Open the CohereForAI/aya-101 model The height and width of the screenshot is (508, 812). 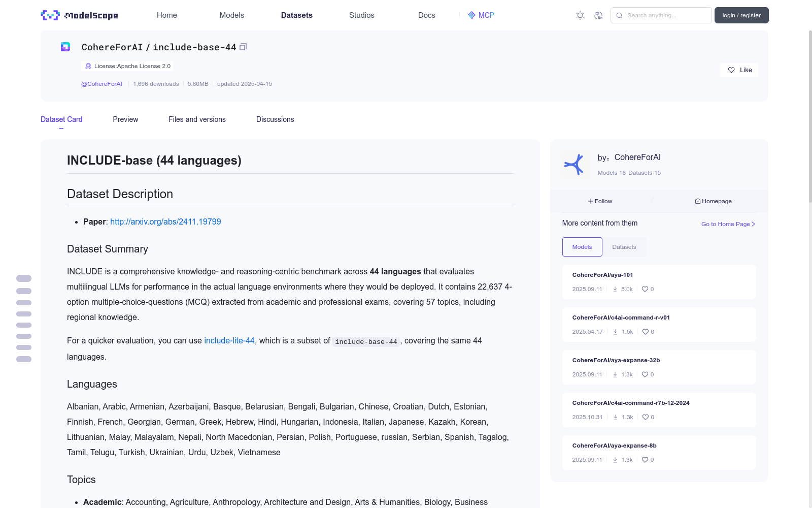[602, 275]
